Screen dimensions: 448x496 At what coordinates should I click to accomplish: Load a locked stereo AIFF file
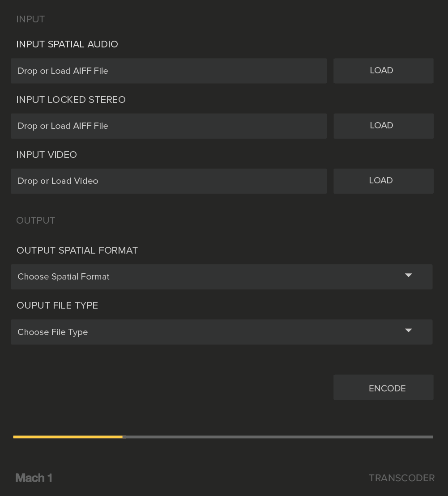(x=384, y=126)
